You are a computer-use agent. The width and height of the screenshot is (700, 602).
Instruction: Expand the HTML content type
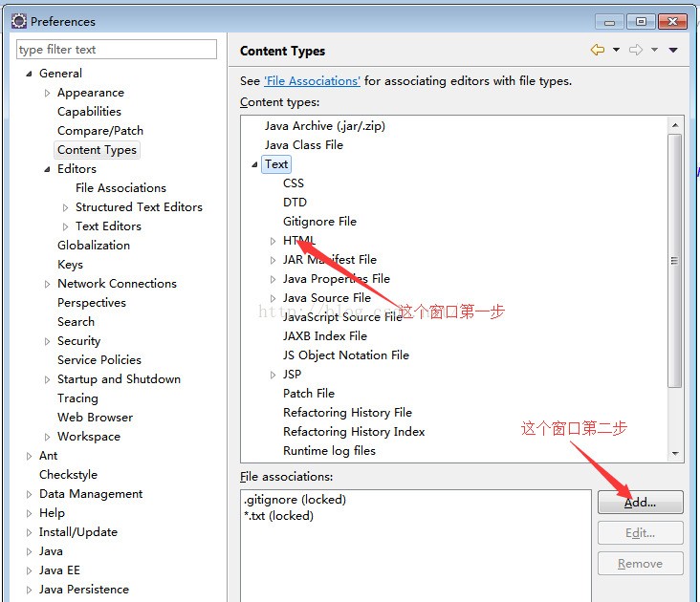click(x=273, y=241)
